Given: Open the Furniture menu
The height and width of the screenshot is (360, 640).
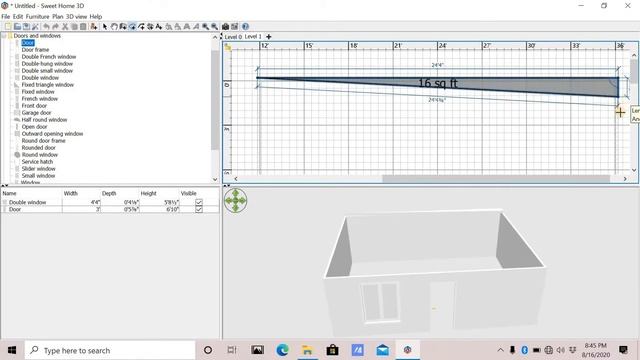Looking at the screenshot, I should [x=38, y=16].
